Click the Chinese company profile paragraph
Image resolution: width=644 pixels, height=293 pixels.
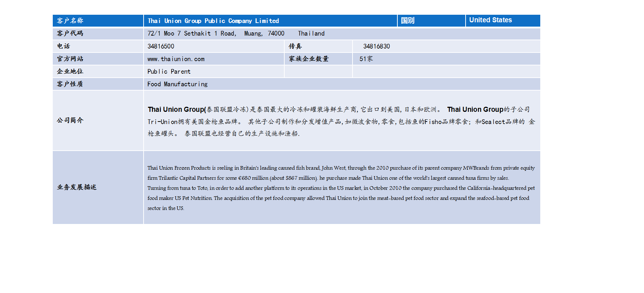(341, 121)
